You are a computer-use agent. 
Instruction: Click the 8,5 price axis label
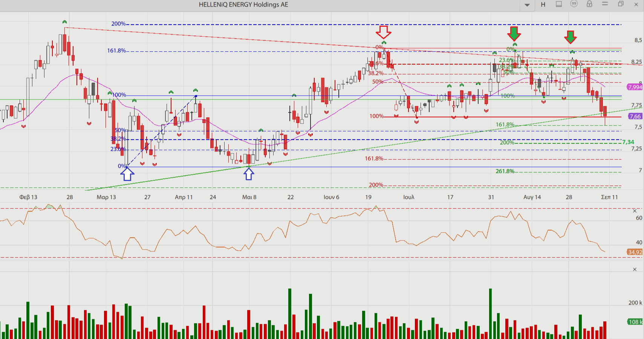click(638, 40)
